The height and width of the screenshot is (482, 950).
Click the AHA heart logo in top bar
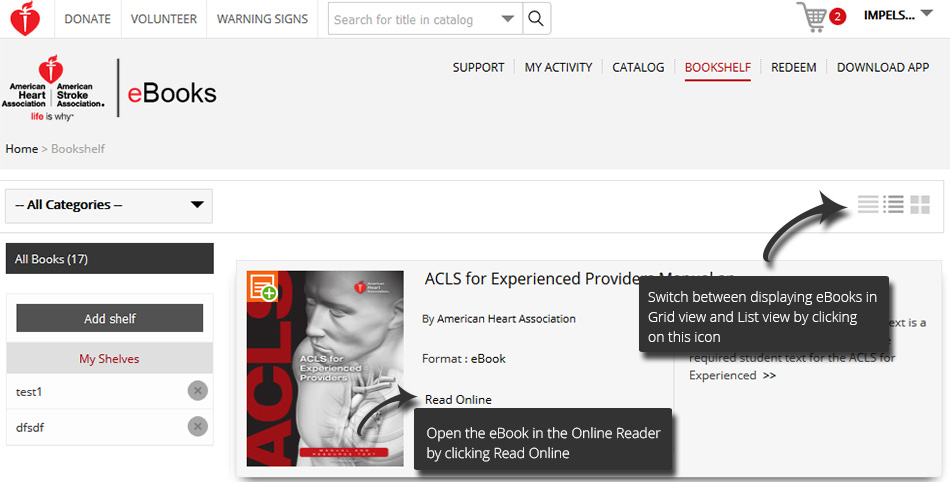[25, 19]
